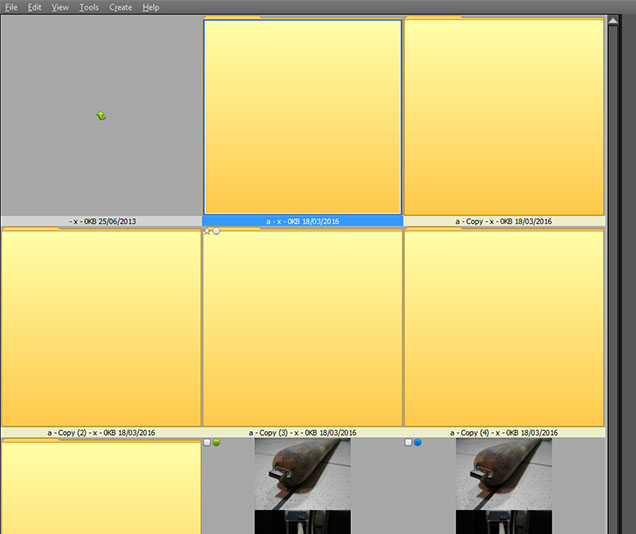This screenshot has height=534, width=636.
Task: Open the View menu
Action: coord(60,7)
